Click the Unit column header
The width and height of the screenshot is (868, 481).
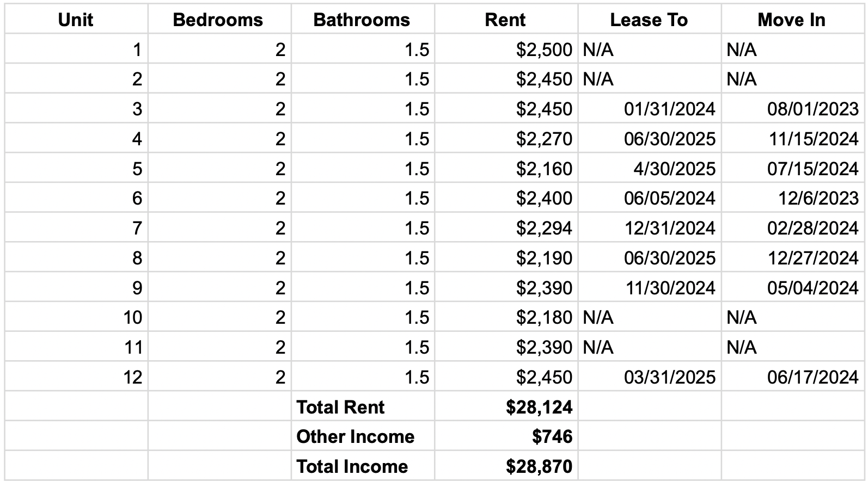76,20
